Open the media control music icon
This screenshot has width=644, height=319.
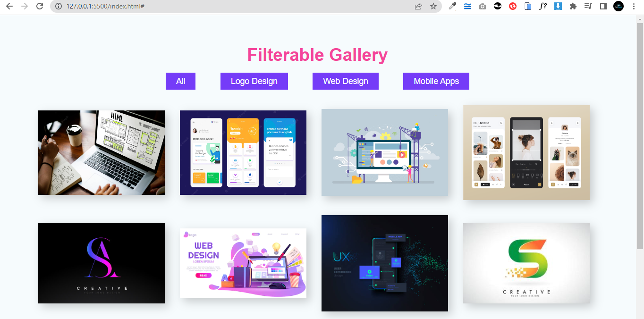point(588,6)
